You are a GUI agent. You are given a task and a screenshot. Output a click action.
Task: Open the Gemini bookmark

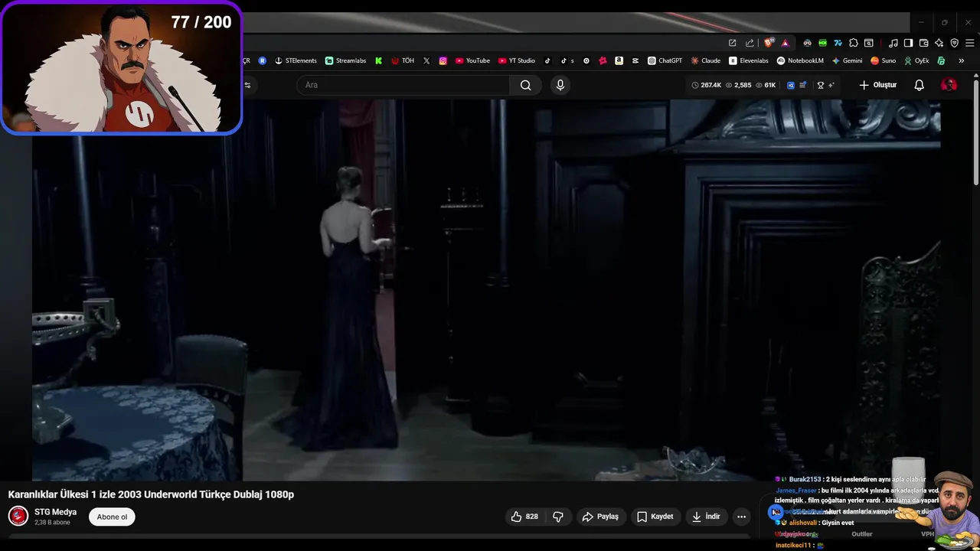[847, 60]
